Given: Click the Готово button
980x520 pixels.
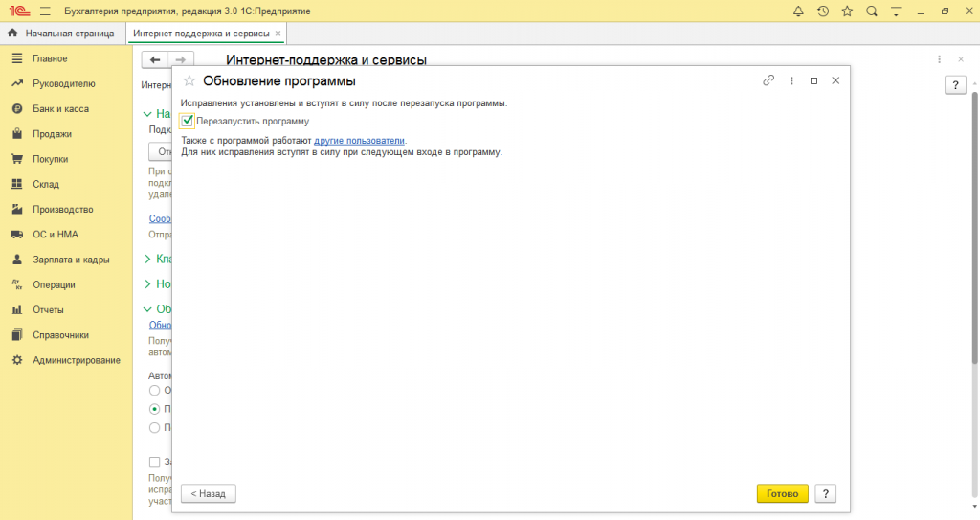Looking at the screenshot, I should pyautogui.click(x=783, y=494).
